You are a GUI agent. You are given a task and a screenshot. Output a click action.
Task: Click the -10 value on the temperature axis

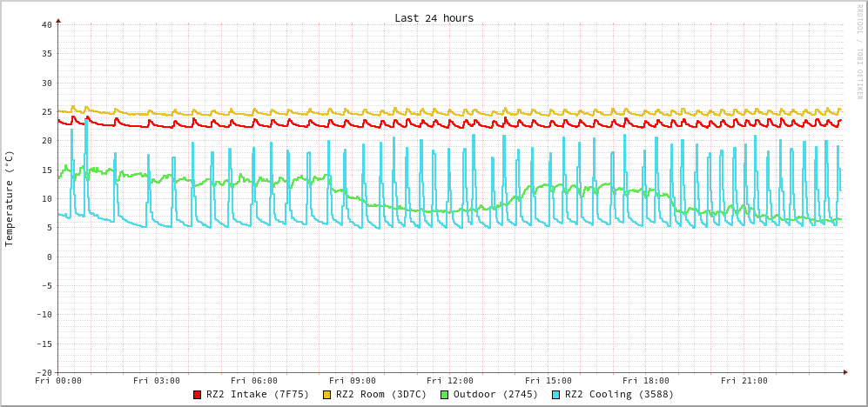click(x=44, y=314)
